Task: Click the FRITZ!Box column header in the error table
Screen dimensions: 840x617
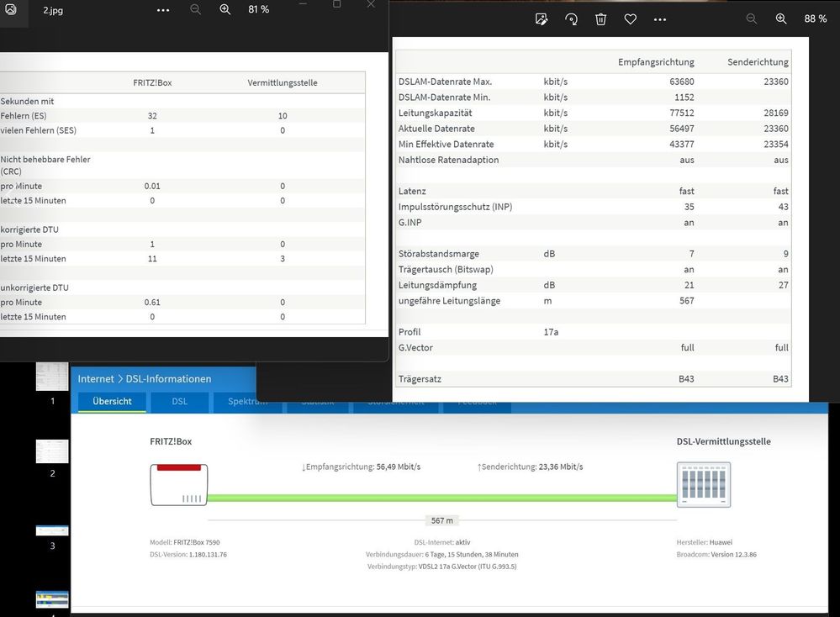Action: click(152, 82)
